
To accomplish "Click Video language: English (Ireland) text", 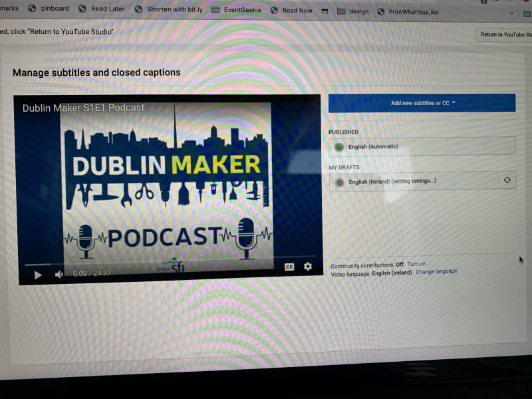I will pyautogui.click(x=371, y=273).
